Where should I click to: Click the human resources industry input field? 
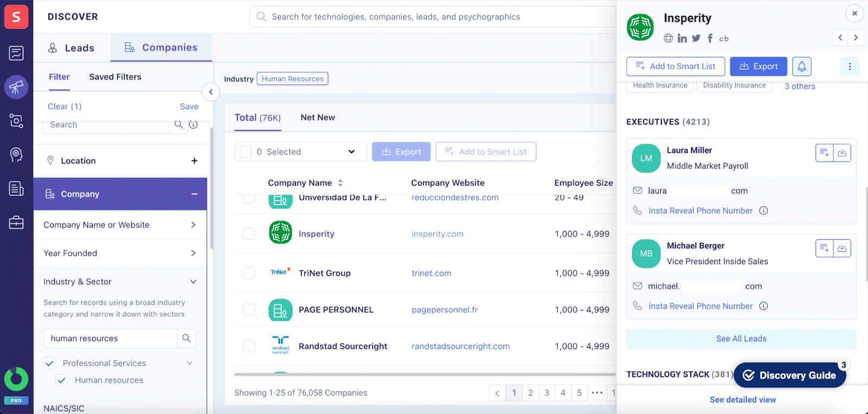(110, 338)
